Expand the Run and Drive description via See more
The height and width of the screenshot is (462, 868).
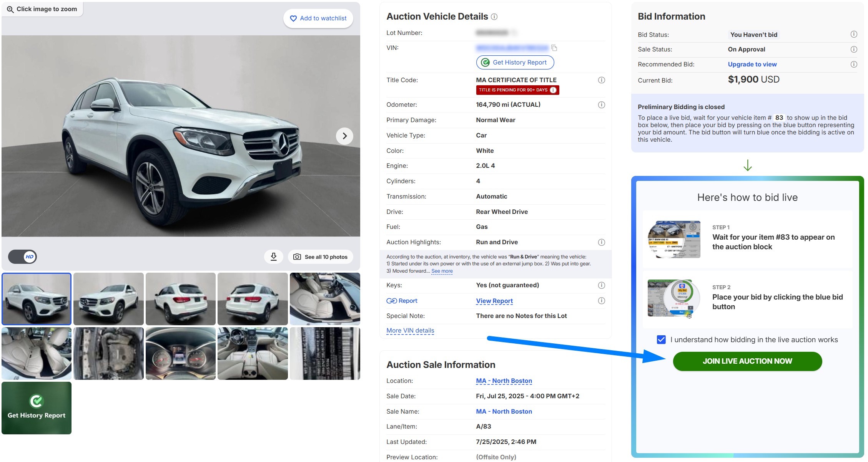tap(442, 271)
